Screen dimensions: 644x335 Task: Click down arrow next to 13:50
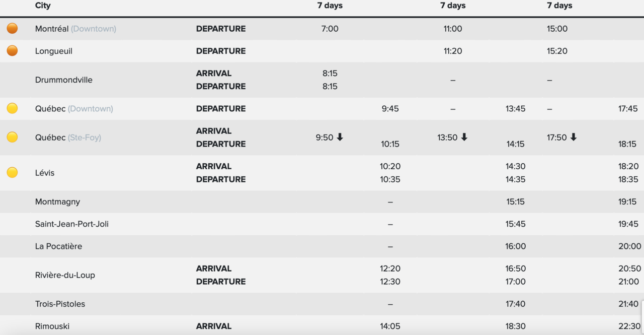tap(464, 137)
